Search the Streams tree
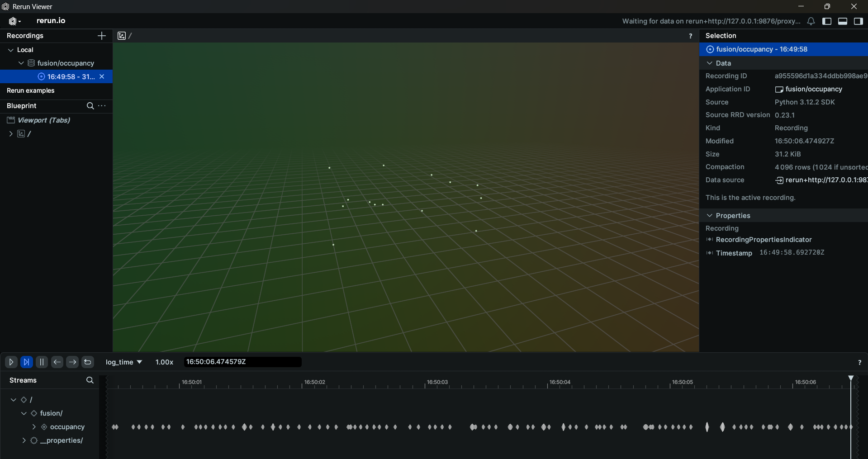Image resolution: width=868 pixels, height=459 pixels. click(x=90, y=380)
